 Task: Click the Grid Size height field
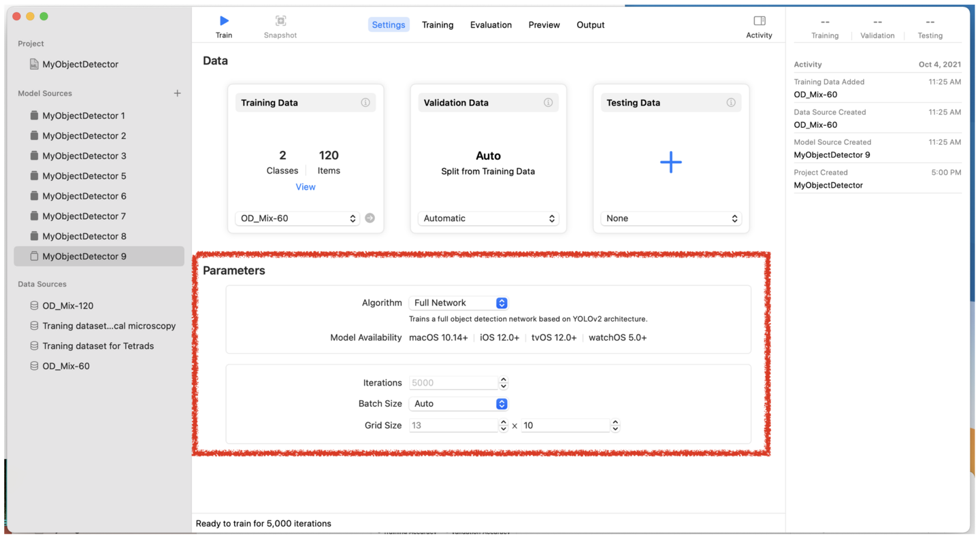(x=565, y=425)
